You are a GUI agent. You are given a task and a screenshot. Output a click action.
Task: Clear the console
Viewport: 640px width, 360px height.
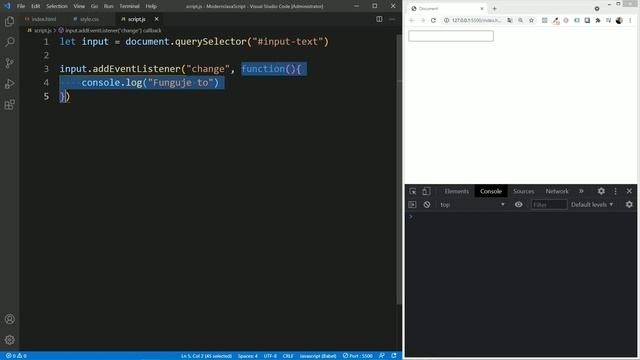coord(427,204)
